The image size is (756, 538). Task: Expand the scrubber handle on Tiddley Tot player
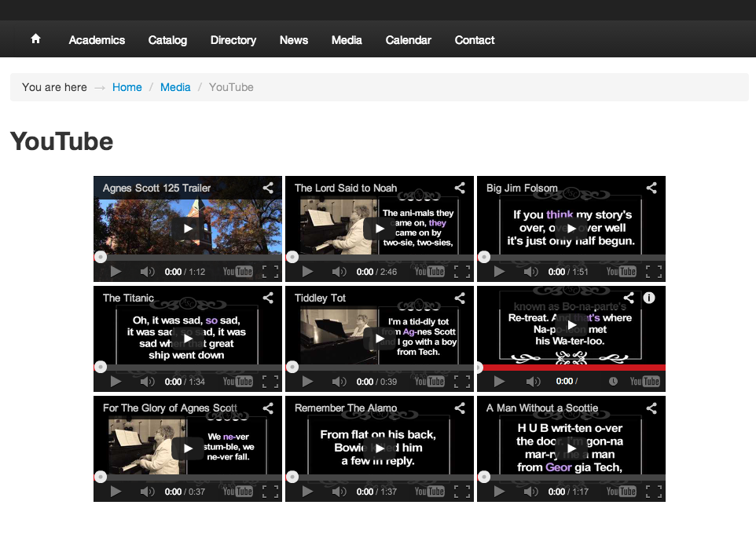(292, 366)
